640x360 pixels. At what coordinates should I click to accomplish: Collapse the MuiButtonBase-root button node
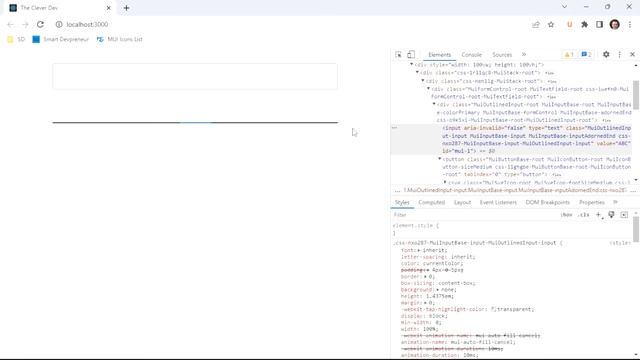tap(440, 159)
